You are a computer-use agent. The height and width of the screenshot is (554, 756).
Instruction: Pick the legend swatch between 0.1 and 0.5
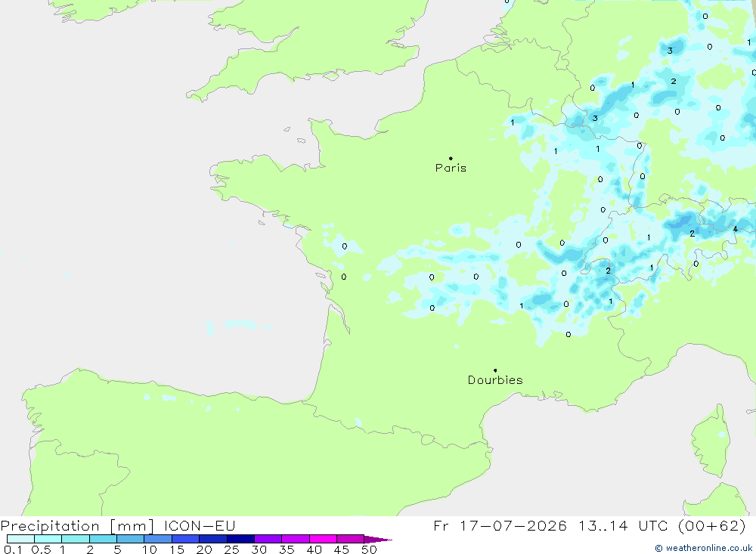click(x=20, y=539)
